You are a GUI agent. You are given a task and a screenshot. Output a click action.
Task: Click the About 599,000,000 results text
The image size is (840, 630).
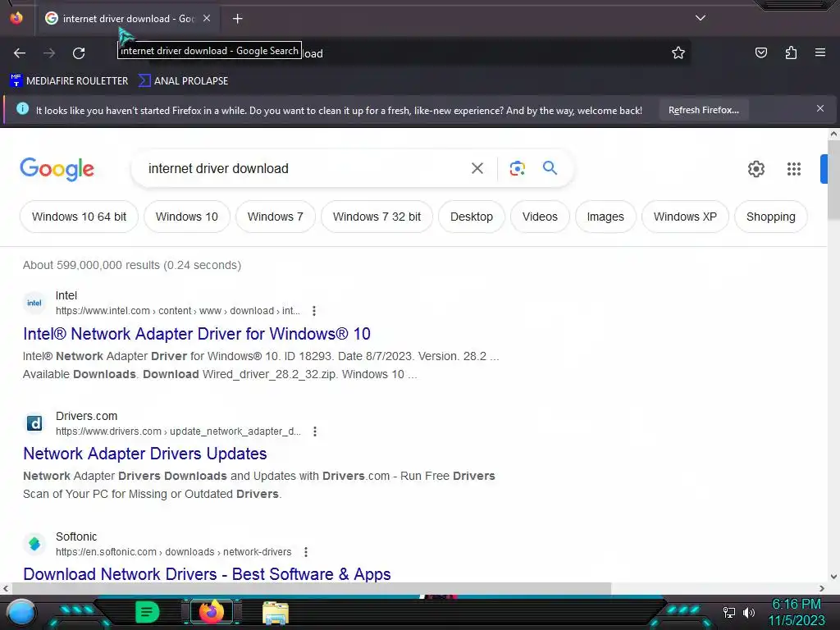[132, 265]
